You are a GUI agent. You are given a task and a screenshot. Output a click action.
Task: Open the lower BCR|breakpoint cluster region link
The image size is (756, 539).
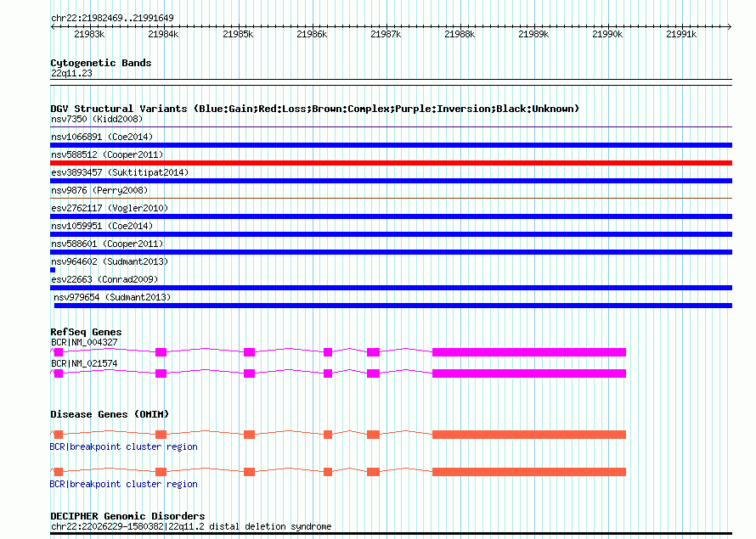pos(123,484)
